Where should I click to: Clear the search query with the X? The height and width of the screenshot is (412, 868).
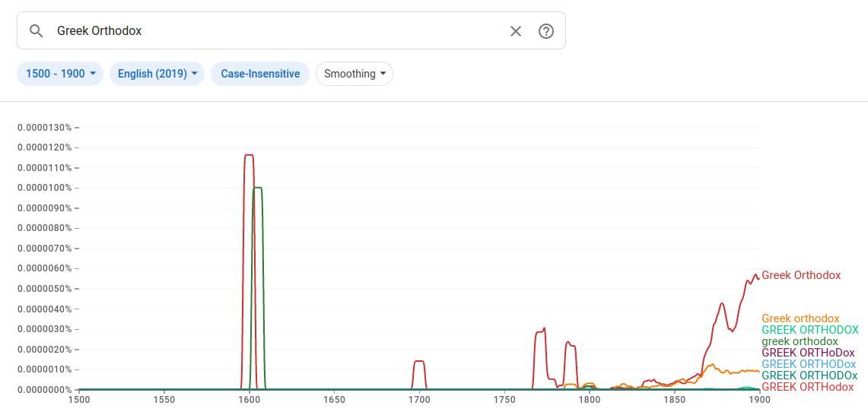click(x=516, y=31)
